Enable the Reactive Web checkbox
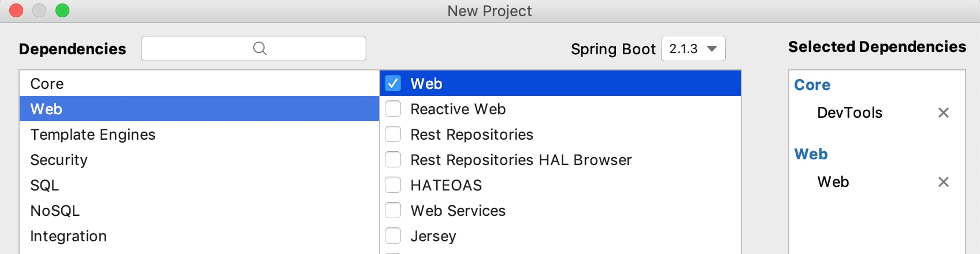The height and width of the screenshot is (254, 980). [393, 109]
